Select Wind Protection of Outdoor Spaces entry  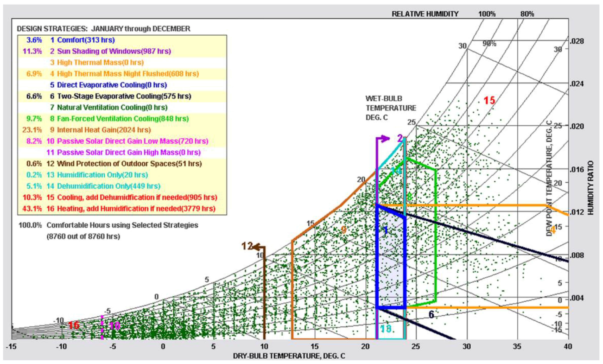tap(129, 164)
